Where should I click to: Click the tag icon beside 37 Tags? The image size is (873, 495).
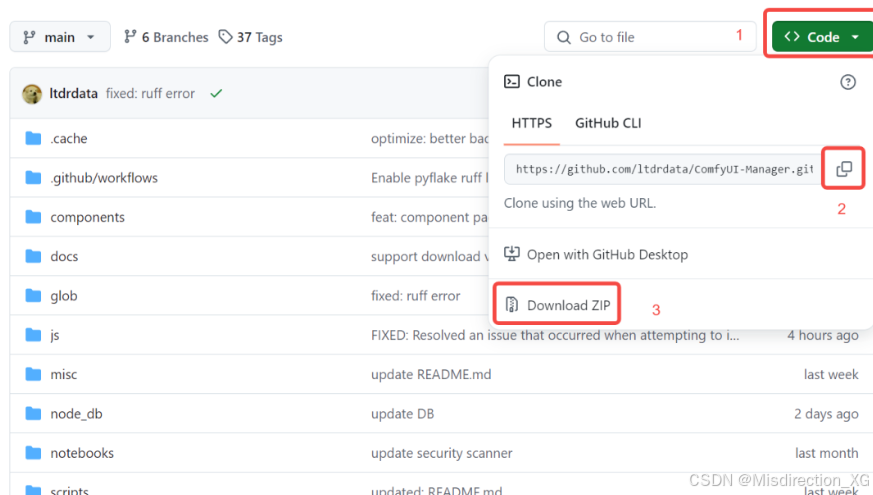[x=225, y=37]
